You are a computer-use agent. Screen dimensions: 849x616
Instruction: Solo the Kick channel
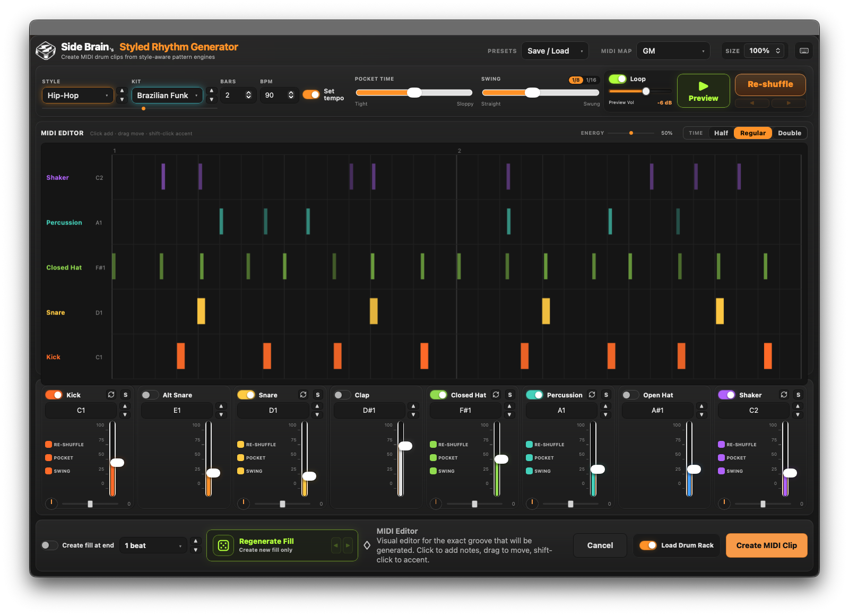tap(126, 395)
